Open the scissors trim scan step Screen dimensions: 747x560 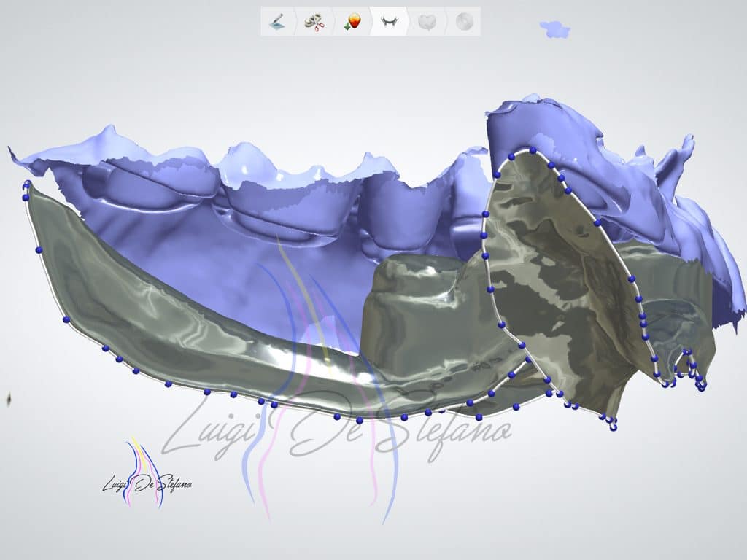click(x=314, y=22)
